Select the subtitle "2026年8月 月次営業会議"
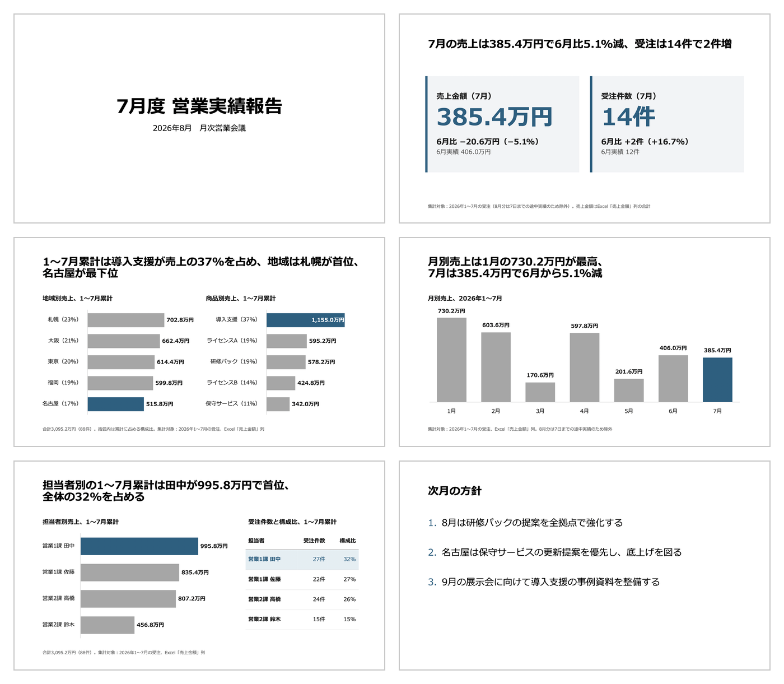The height and width of the screenshot is (684, 784). coord(199,128)
